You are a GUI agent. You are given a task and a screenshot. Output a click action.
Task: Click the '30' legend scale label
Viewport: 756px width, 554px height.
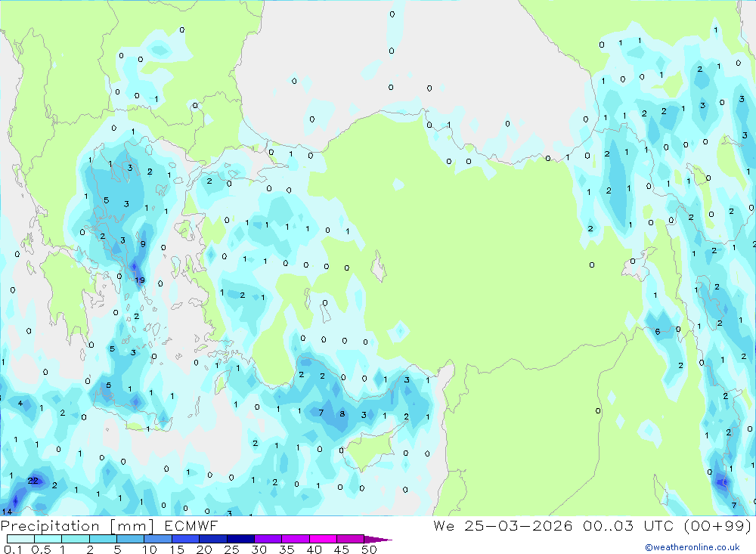pos(259,549)
